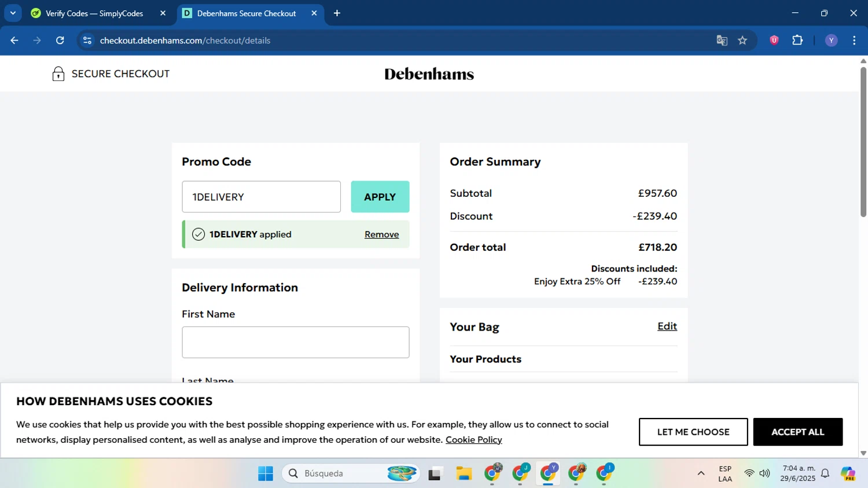This screenshot has width=868, height=488.
Task: Open the volume speaker icon
Action: point(765,474)
